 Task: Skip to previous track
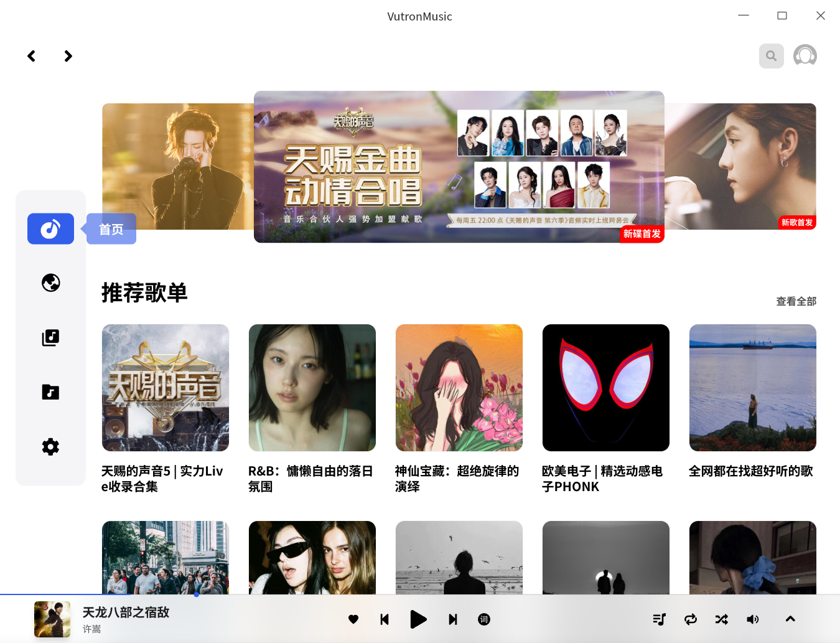pyautogui.click(x=385, y=619)
